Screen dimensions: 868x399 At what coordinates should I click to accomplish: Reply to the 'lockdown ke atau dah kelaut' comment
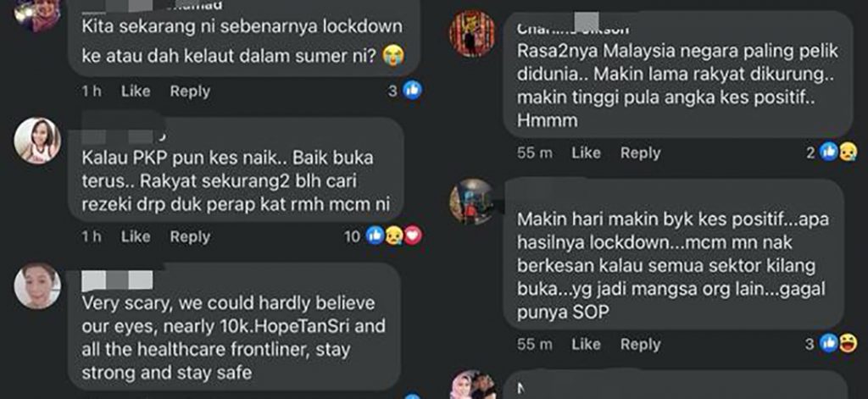tap(190, 91)
